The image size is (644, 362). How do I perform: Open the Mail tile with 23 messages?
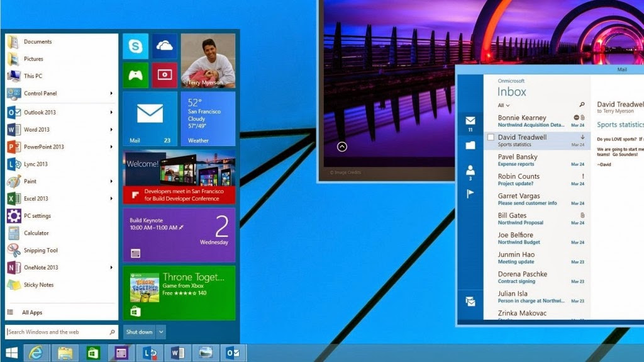pos(150,118)
